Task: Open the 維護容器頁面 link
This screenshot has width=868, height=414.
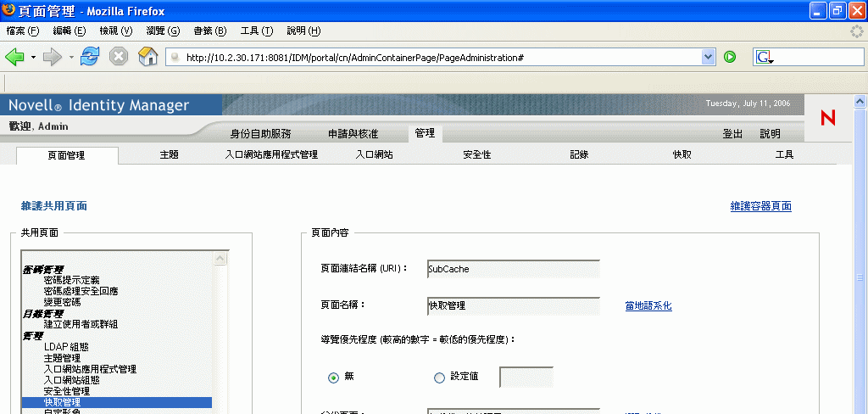Action: [760, 207]
